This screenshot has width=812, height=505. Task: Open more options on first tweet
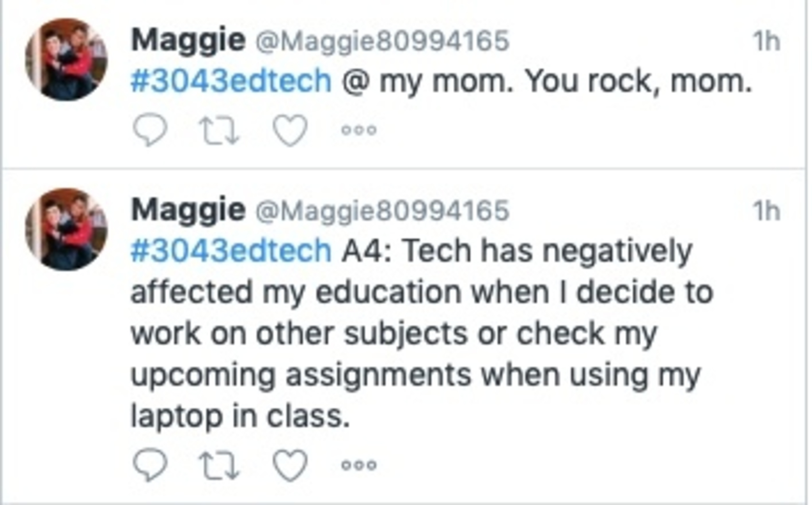pos(359,130)
